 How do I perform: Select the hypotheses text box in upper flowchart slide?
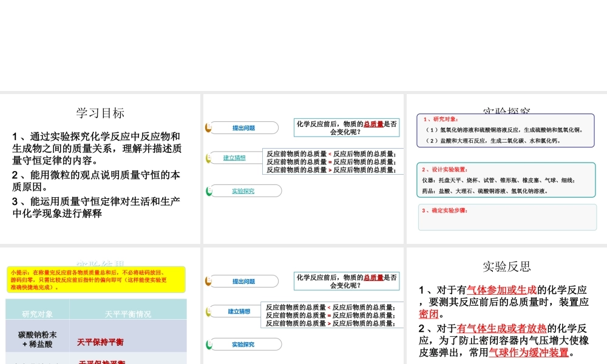pyautogui.click(x=333, y=161)
